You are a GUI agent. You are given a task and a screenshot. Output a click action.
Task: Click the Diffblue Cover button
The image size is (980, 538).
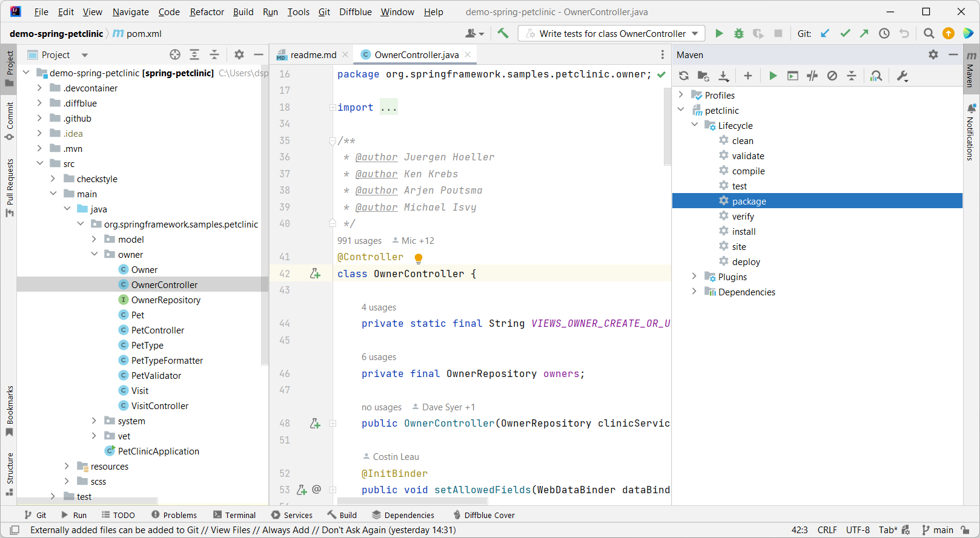click(484, 515)
